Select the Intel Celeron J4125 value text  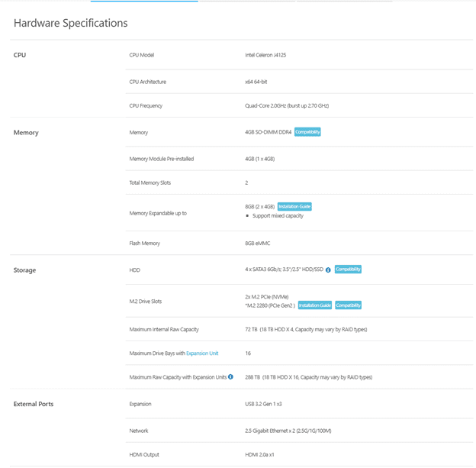[265, 55]
